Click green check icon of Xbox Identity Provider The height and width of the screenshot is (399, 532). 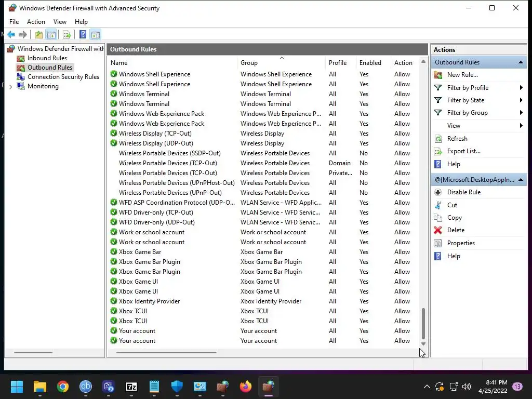pos(114,301)
